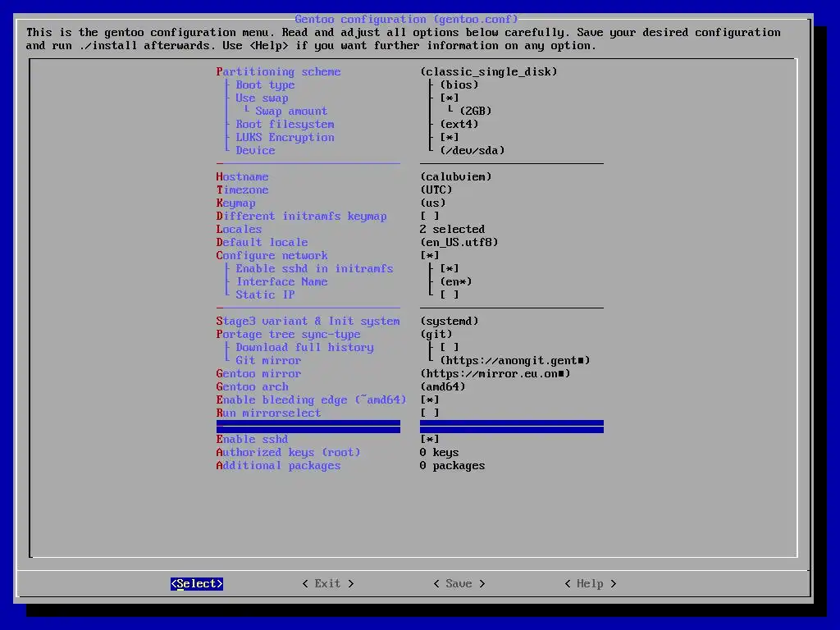Select the Root filesystem entry
The height and width of the screenshot is (630, 840).
point(285,125)
